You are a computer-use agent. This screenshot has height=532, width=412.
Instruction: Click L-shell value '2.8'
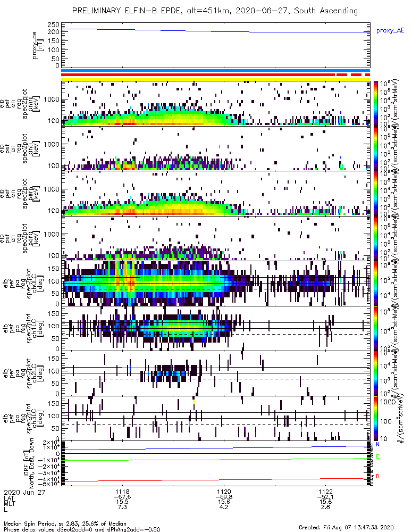325,507
